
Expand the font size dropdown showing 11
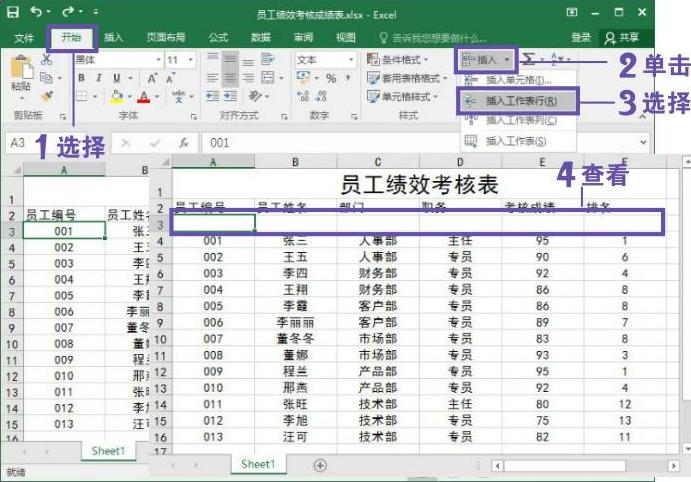coord(181,60)
